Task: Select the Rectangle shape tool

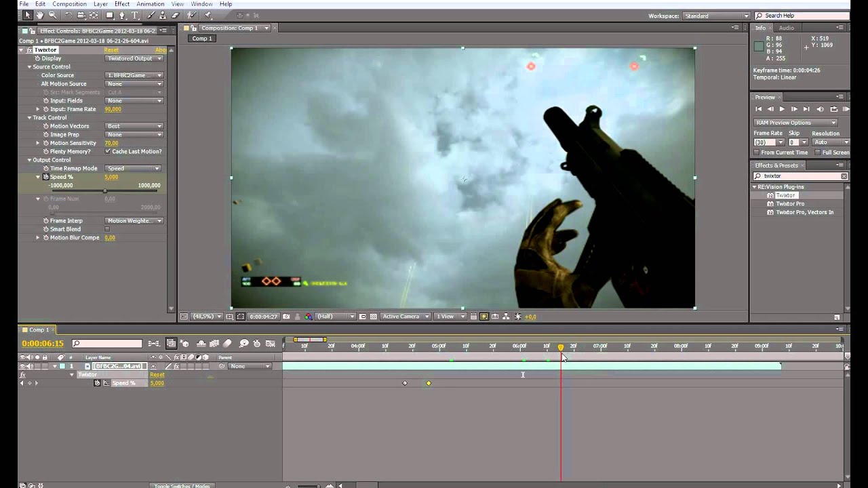Action: [109, 15]
